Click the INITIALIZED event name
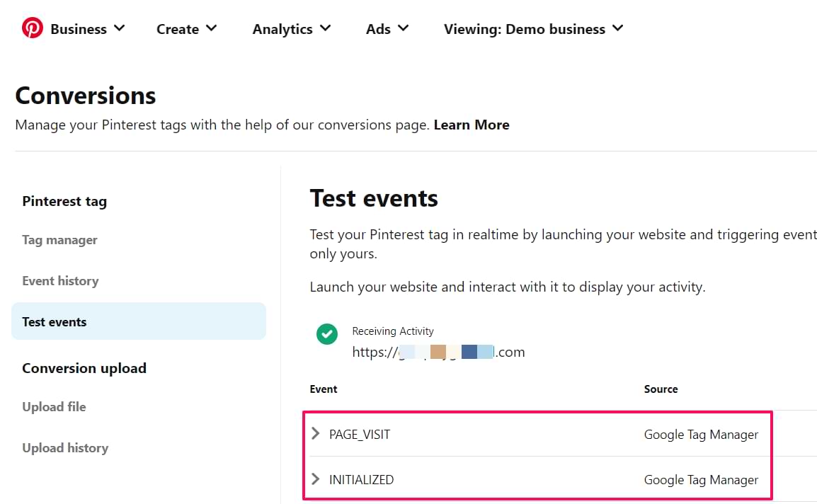 (361, 479)
